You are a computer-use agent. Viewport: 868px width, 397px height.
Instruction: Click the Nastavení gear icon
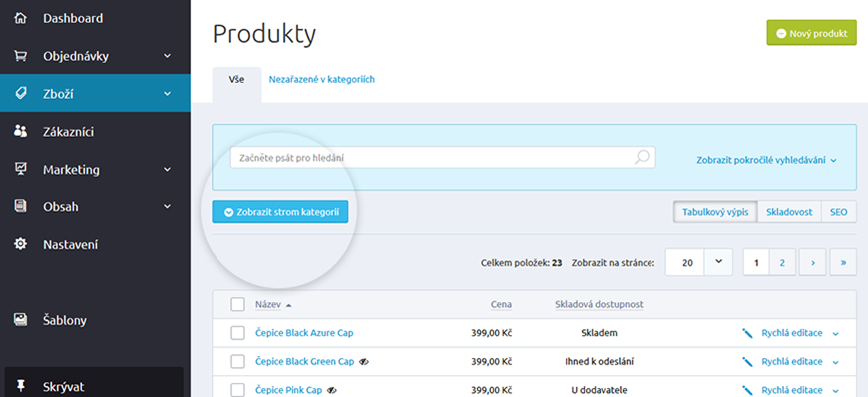[21, 244]
